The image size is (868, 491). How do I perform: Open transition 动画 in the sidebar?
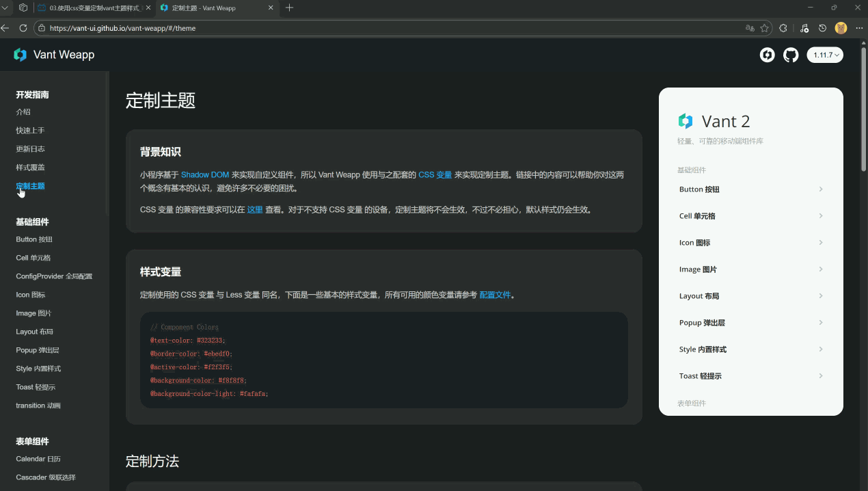(x=38, y=406)
